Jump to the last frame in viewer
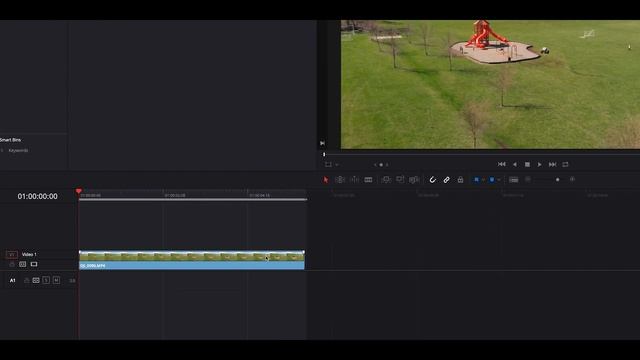Viewport: 640px width, 360px height. pos(552,164)
